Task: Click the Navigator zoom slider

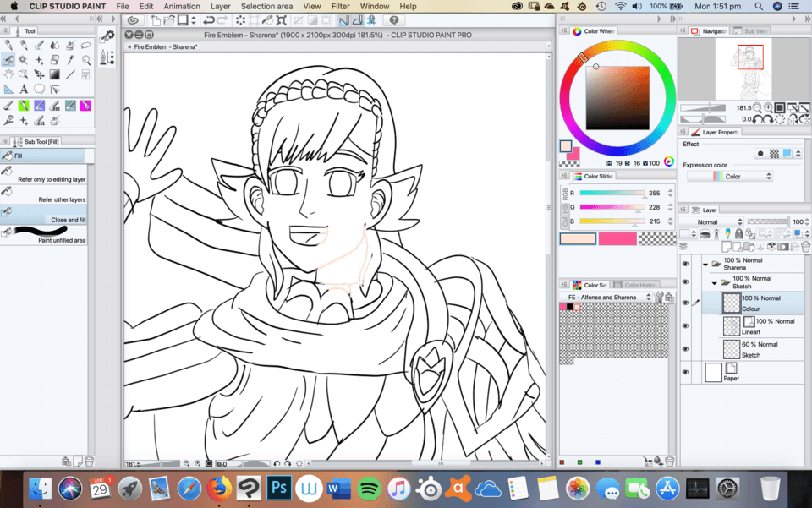Action: point(703,107)
